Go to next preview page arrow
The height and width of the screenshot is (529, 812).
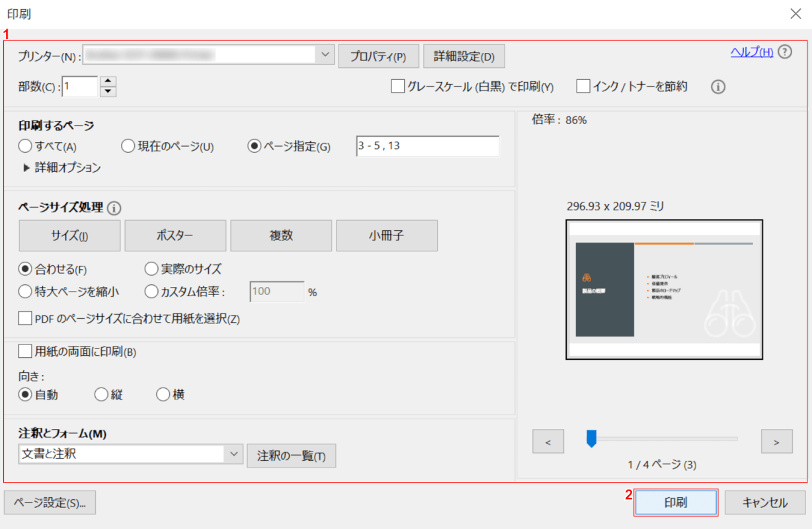(x=776, y=442)
